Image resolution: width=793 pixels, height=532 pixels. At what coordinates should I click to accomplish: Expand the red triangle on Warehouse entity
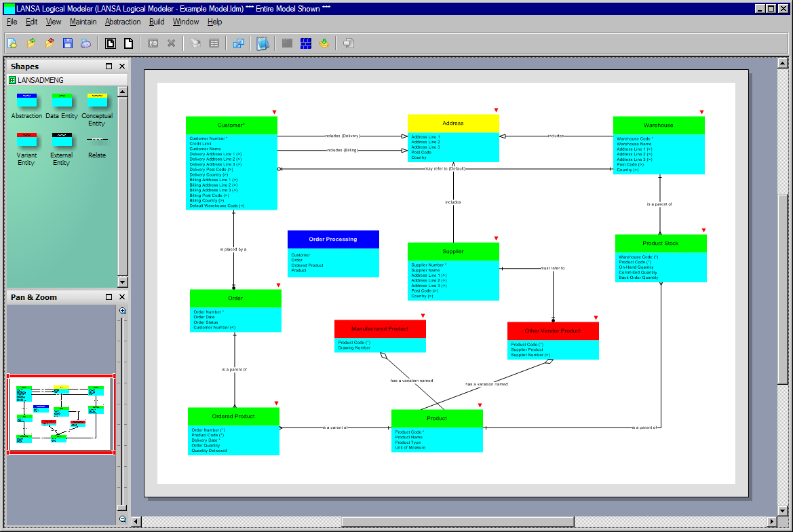click(x=701, y=112)
